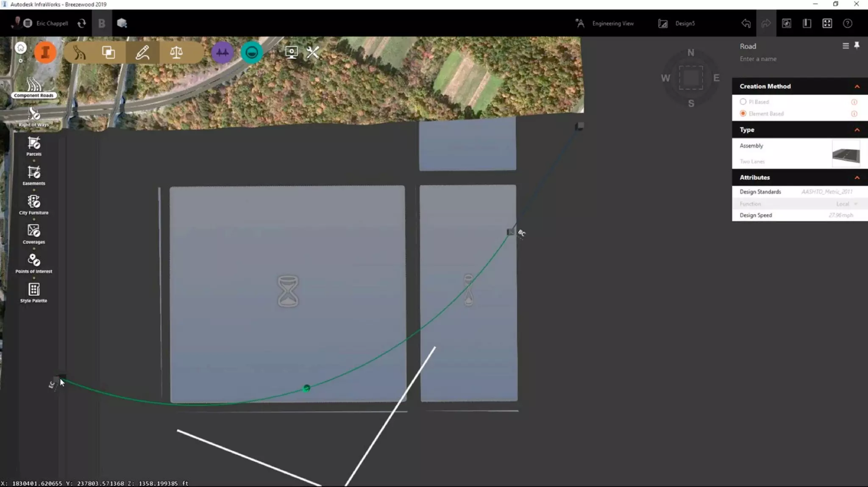Open the Style Palette

click(34, 293)
